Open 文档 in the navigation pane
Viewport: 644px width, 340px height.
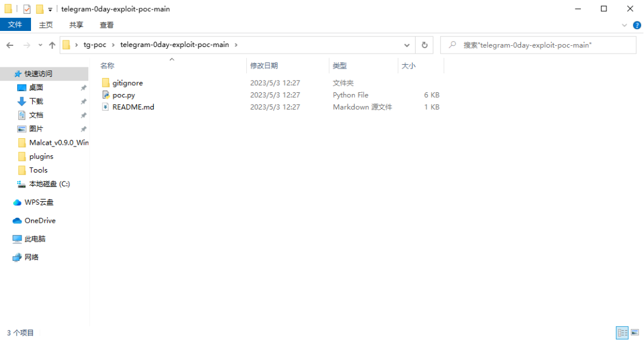click(x=36, y=116)
